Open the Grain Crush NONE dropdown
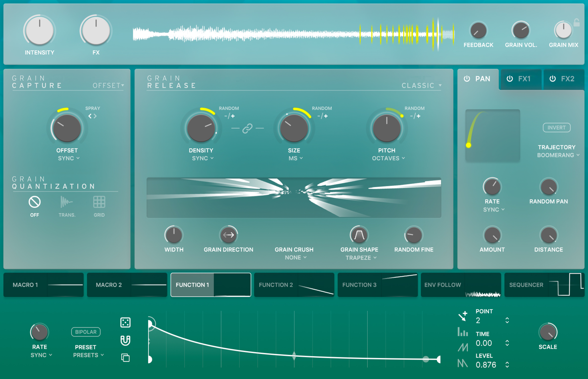The height and width of the screenshot is (379, 588). pyautogui.click(x=294, y=257)
